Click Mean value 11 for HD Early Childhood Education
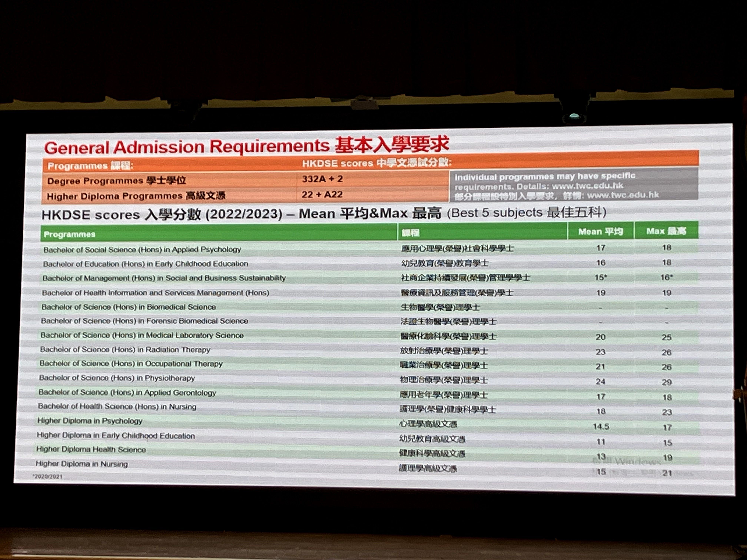This screenshot has height=560, width=747. (601, 441)
